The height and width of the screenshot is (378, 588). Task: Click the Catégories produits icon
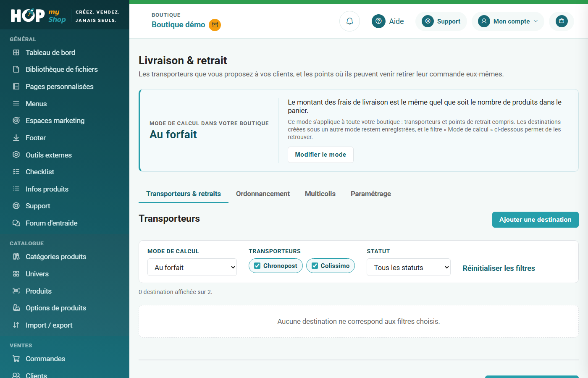tap(16, 257)
